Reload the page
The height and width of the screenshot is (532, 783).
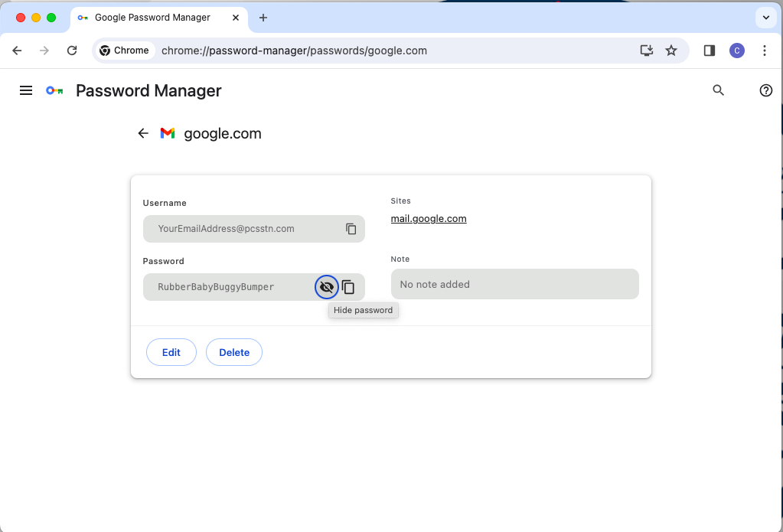pos(72,51)
